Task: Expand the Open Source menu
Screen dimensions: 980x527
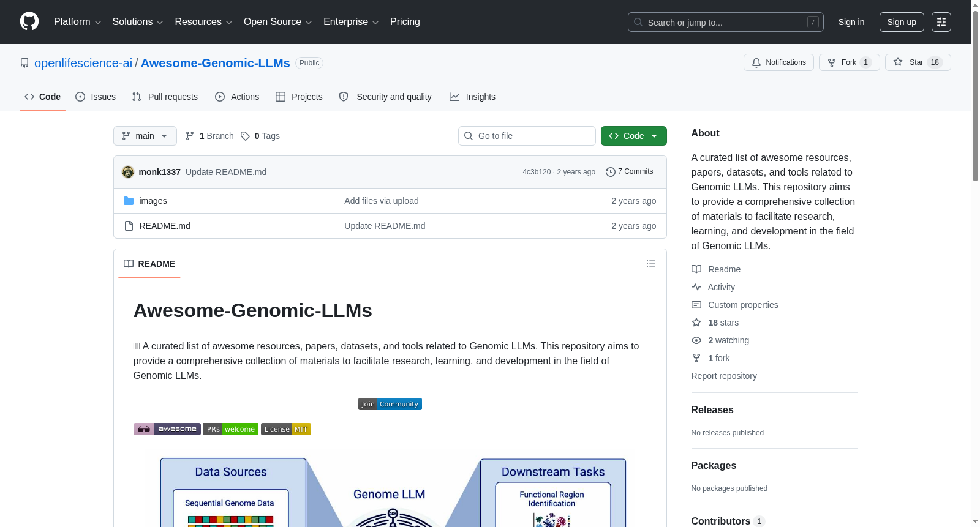Action: click(278, 22)
